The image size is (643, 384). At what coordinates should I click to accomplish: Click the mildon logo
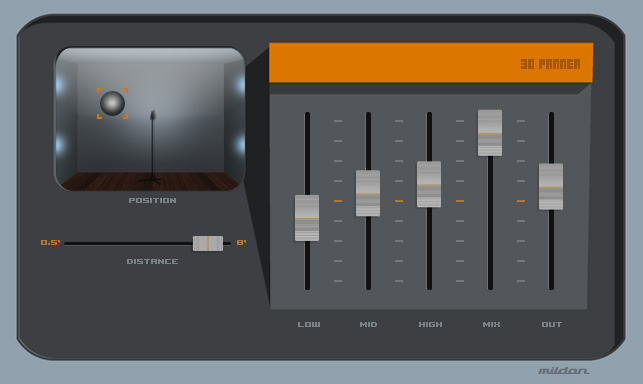coord(563,370)
